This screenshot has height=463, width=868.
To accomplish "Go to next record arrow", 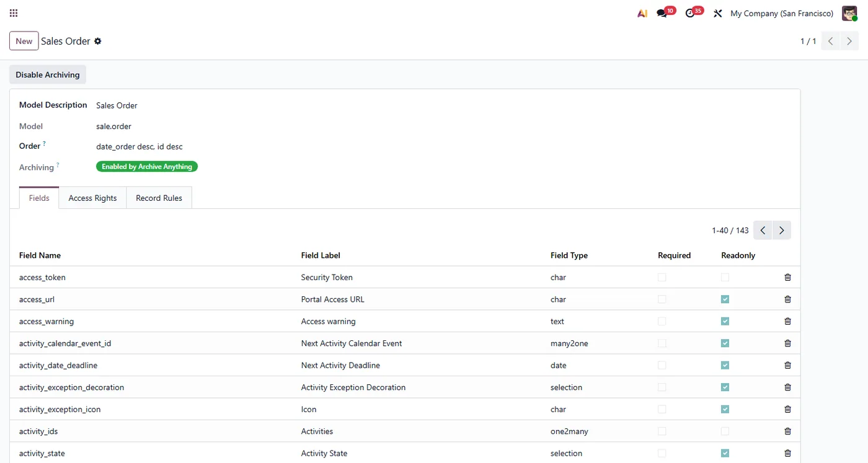I will coord(849,41).
